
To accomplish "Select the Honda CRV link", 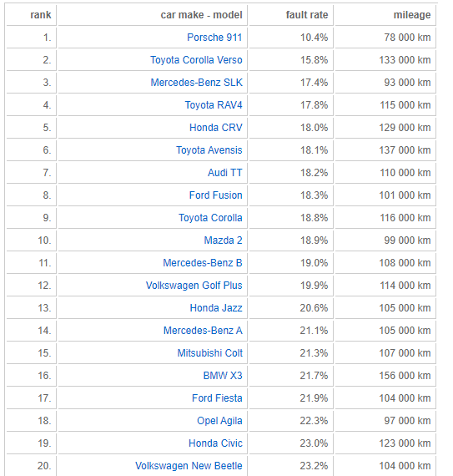I will [216, 128].
